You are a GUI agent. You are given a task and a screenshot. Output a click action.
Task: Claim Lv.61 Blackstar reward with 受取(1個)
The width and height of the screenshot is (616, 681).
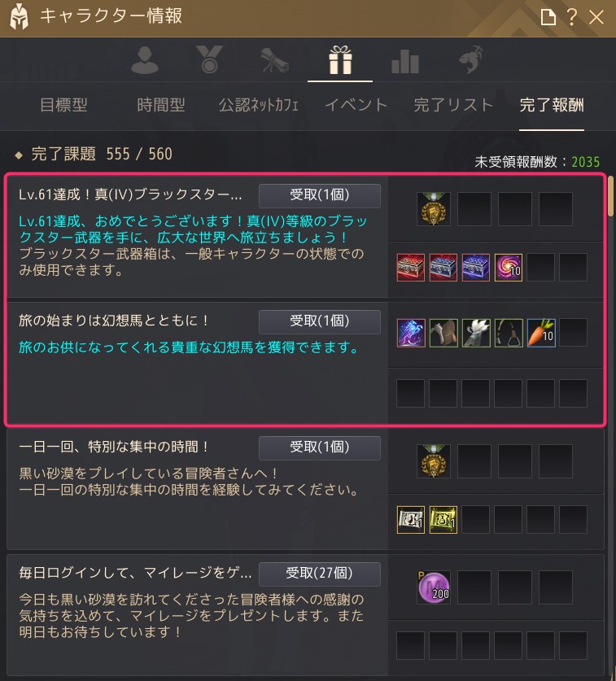pos(320,195)
